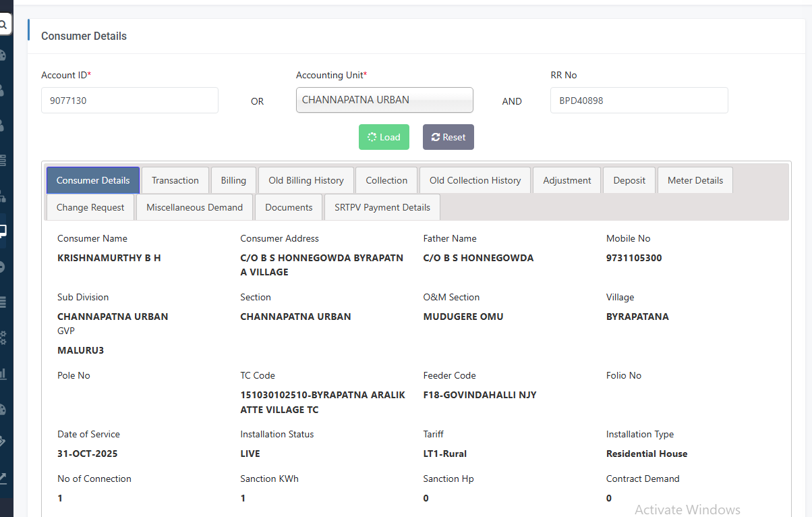
Task: Click the father name C/O B S HONNEGOWDA
Action: click(x=478, y=258)
